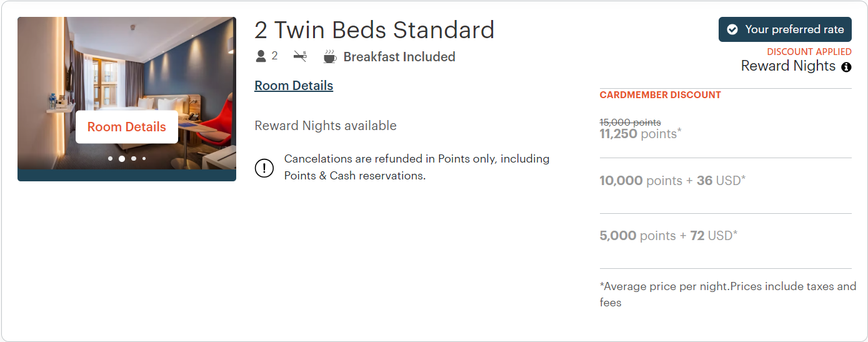Screen dimensions: 868x342
Task: Click the cancelation notice exclamation icon
Action: 264,168
